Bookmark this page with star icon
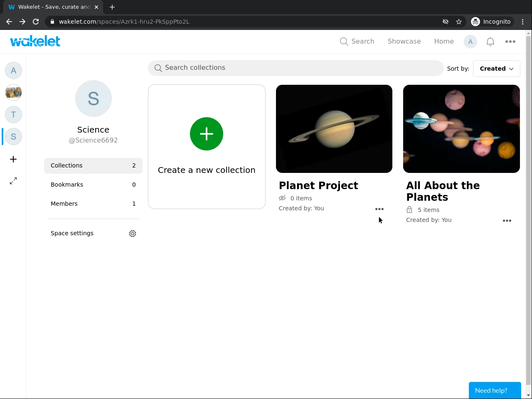The height and width of the screenshot is (399, 532). (x=459, y=22)
